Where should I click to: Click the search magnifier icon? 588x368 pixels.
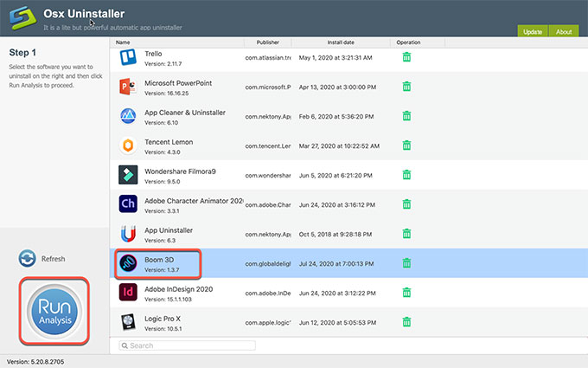[x=125, y=345]
